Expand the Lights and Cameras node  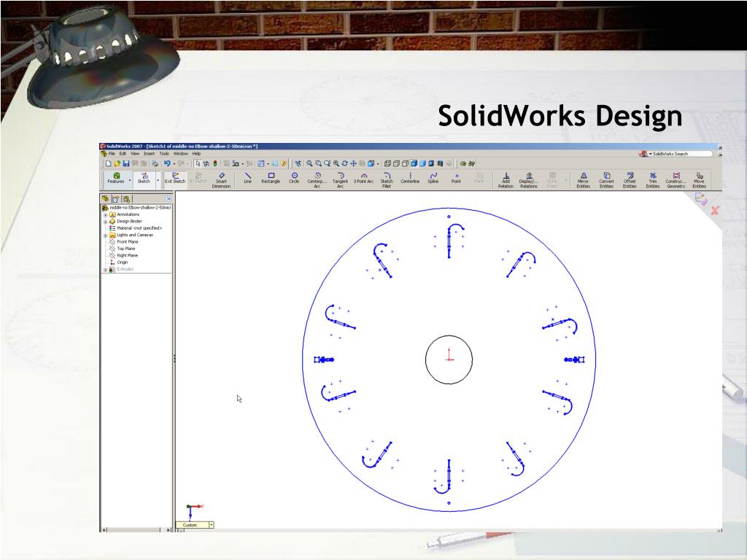click(x=105, y=236)
